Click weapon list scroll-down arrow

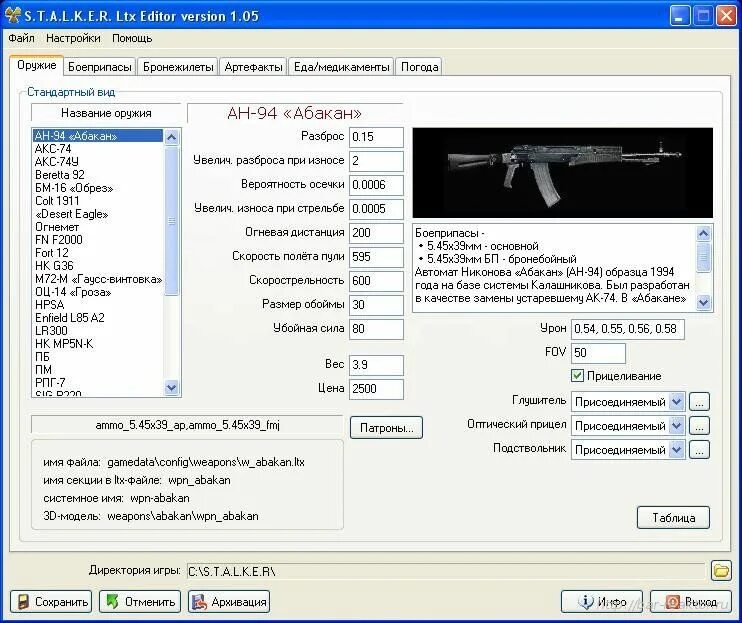[171, 387]
